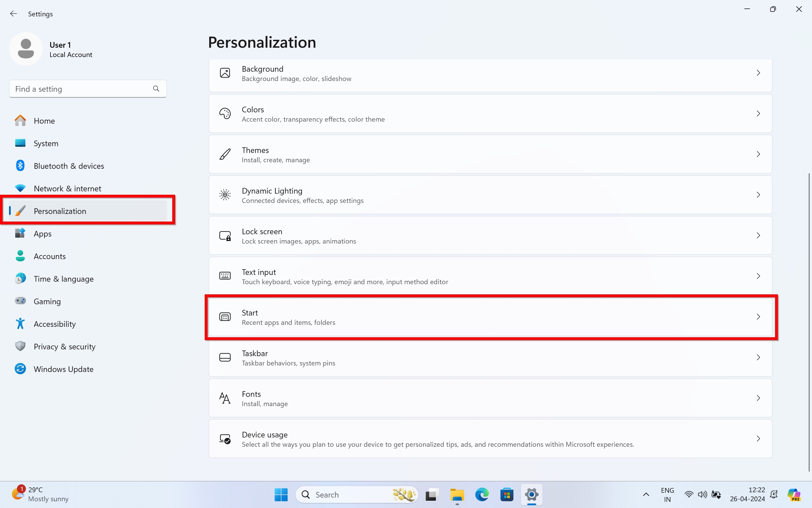The image size is (812, 508).
Task: Expand Background row chevron
Action: 758,73
